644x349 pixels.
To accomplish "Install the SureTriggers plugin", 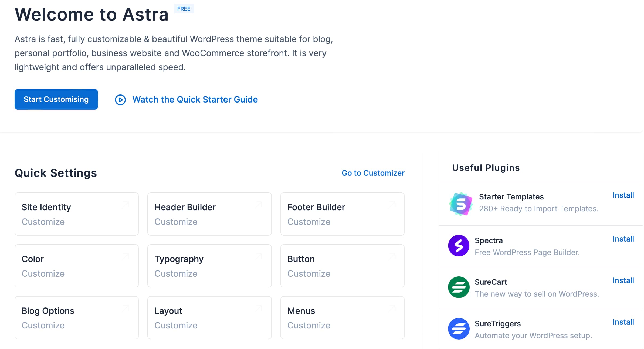I will tap(623, 322).
